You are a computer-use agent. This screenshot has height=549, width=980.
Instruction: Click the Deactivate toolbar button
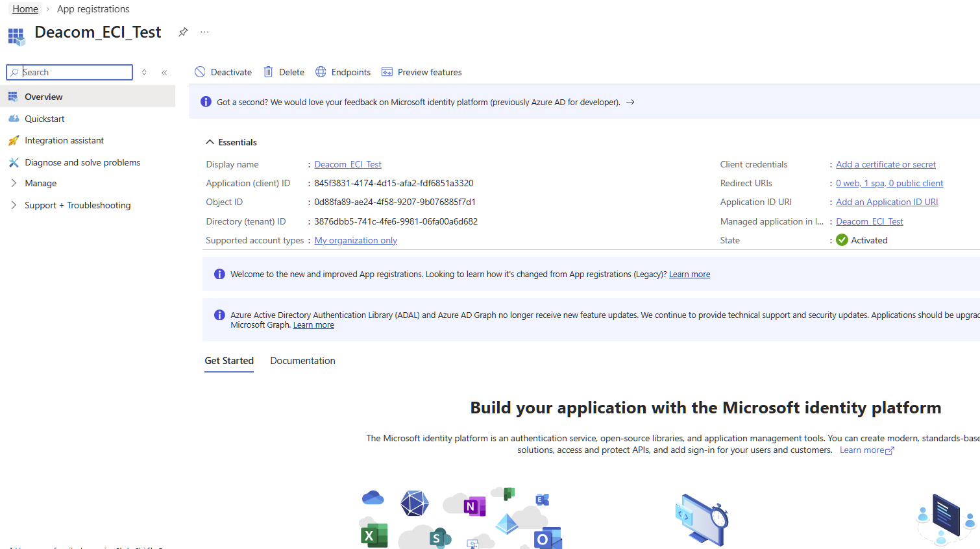tap(223, 72)
